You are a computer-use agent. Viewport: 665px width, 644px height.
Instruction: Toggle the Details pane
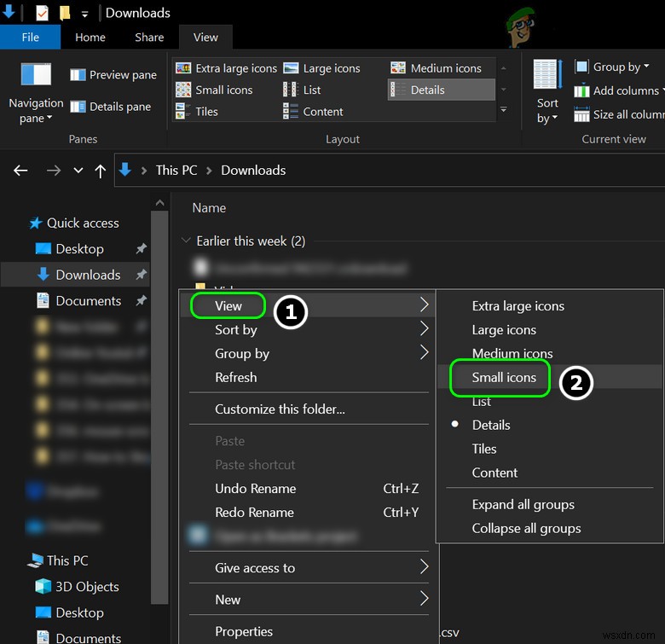pos(111,107)
